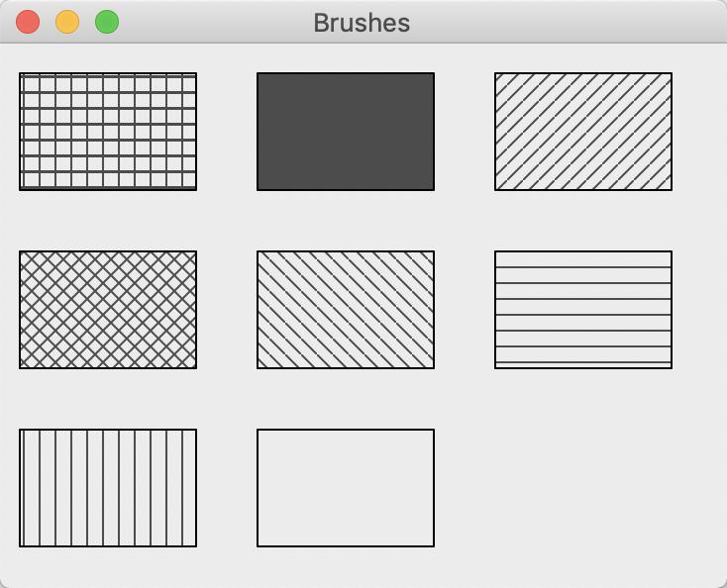The height and width of the screenshot is (588, 727).
Task: Choose the solid dark gray brush swatch
Action: (x=346, y=132)
